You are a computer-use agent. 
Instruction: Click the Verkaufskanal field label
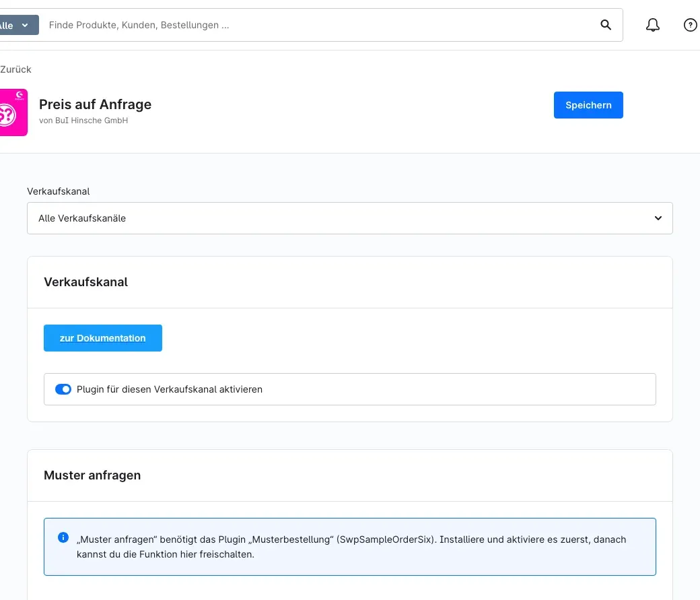pyautogui.click(x=59, y=191)
